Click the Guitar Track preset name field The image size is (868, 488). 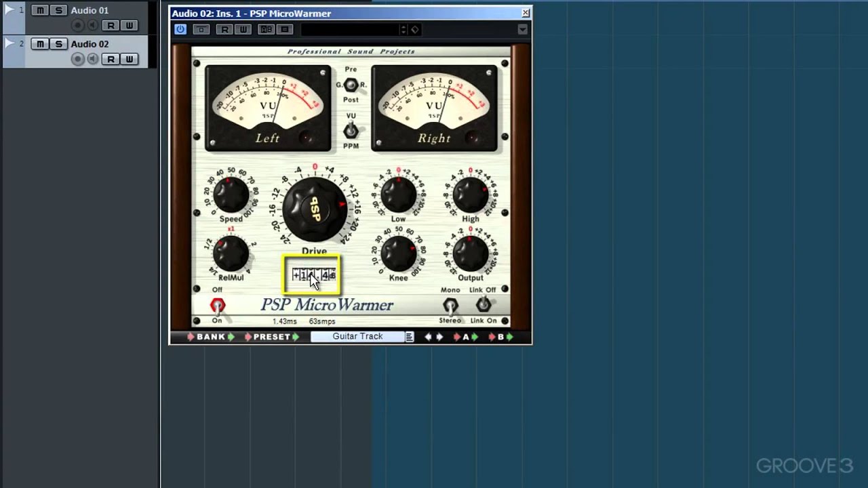click(357, 336)
